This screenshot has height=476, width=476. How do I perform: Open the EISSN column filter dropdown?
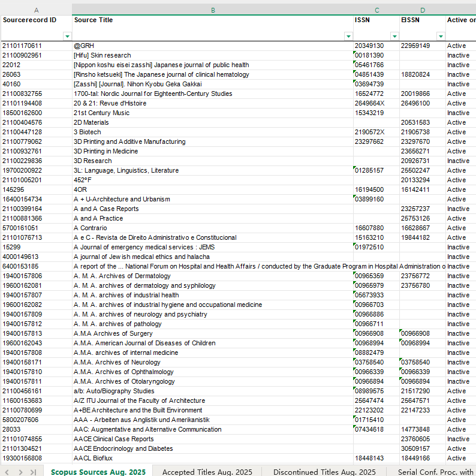441,37
